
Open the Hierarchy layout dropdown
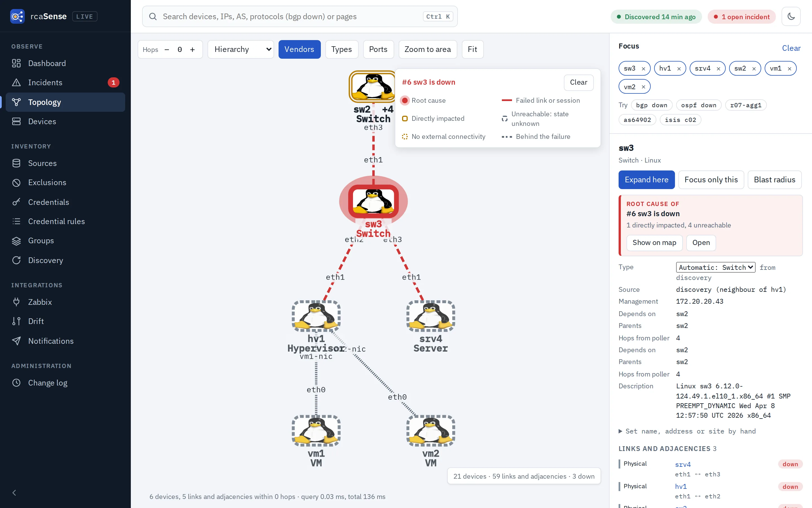point(241,49)
